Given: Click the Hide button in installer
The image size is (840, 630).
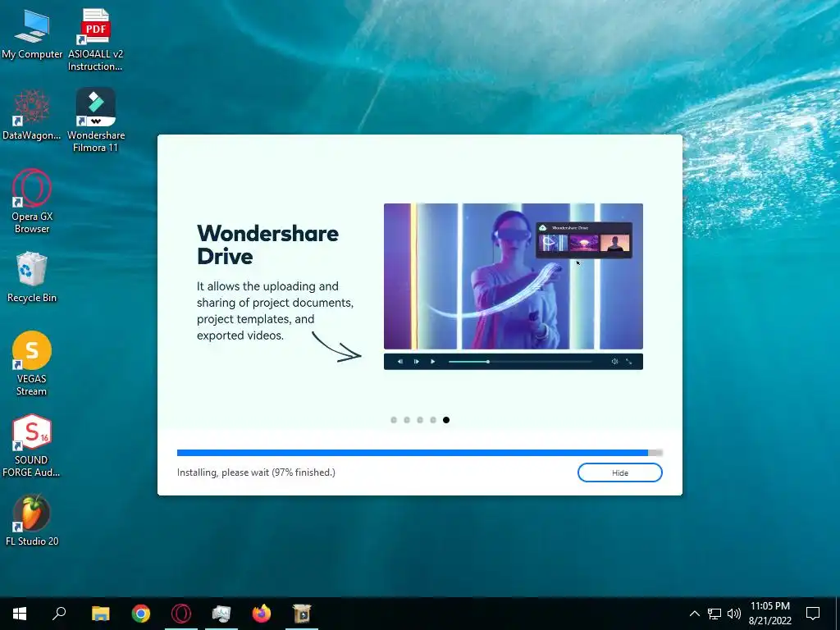Looking at the screenshot, I should pyautogui.click(x=620, y=473).
